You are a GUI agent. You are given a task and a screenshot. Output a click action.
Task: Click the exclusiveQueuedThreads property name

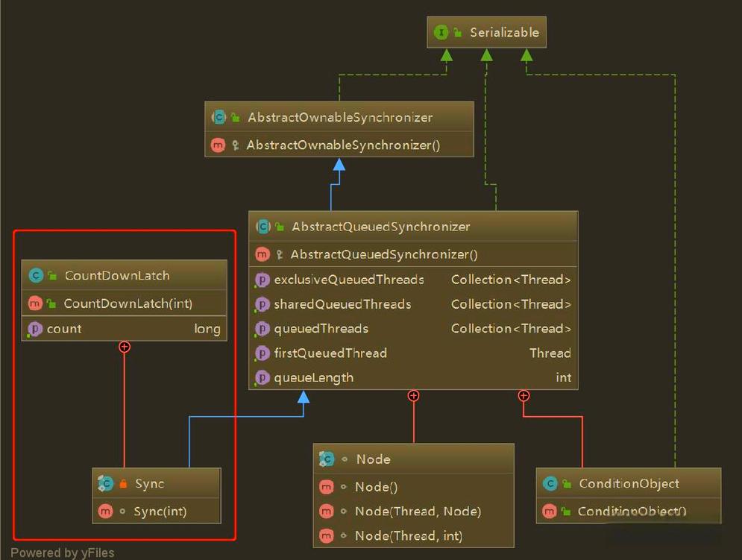click(x=349, y=280)
